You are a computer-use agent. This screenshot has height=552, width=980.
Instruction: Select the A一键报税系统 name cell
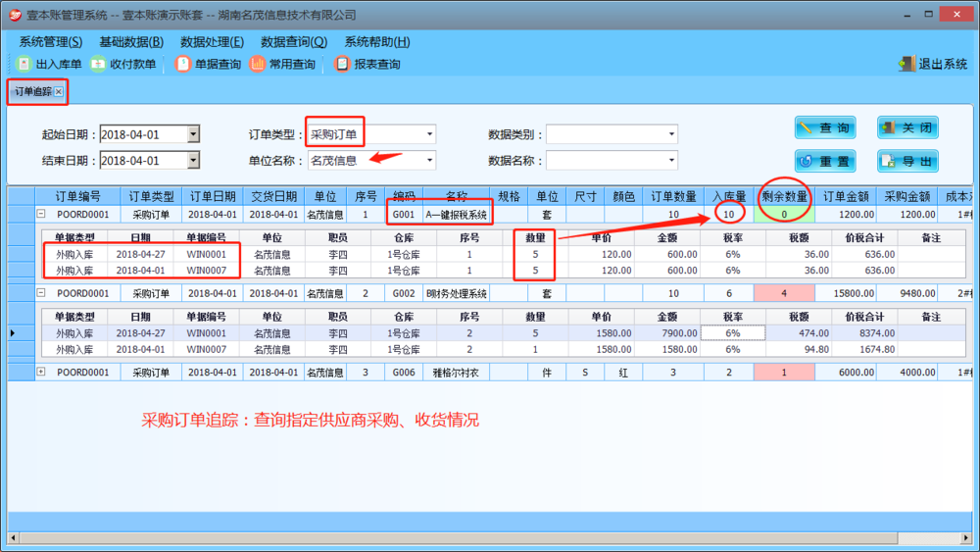coord(457,215)
